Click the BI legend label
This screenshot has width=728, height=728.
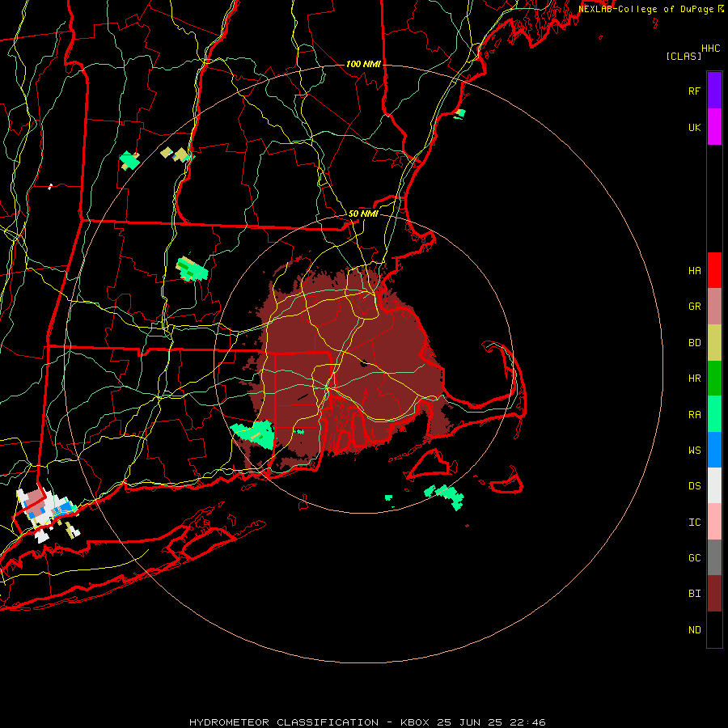tap(694, 594)
